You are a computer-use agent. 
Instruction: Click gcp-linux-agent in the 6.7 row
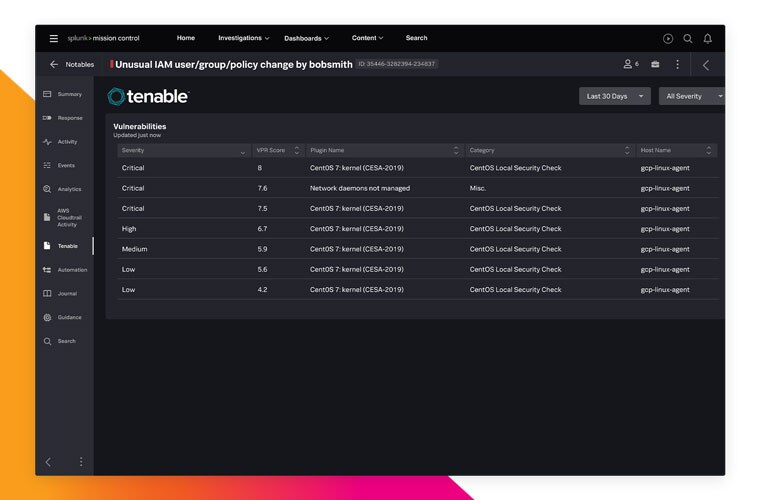click(x=665, y=229)
